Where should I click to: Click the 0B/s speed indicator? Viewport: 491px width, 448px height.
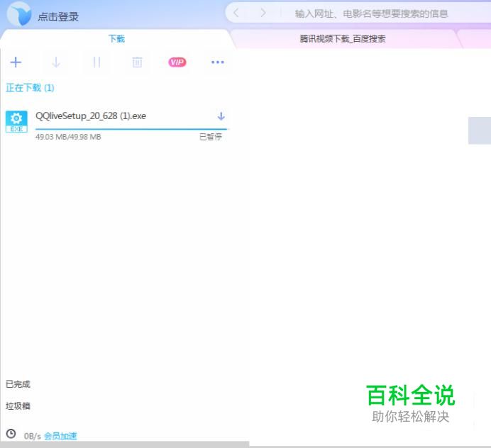33,436
